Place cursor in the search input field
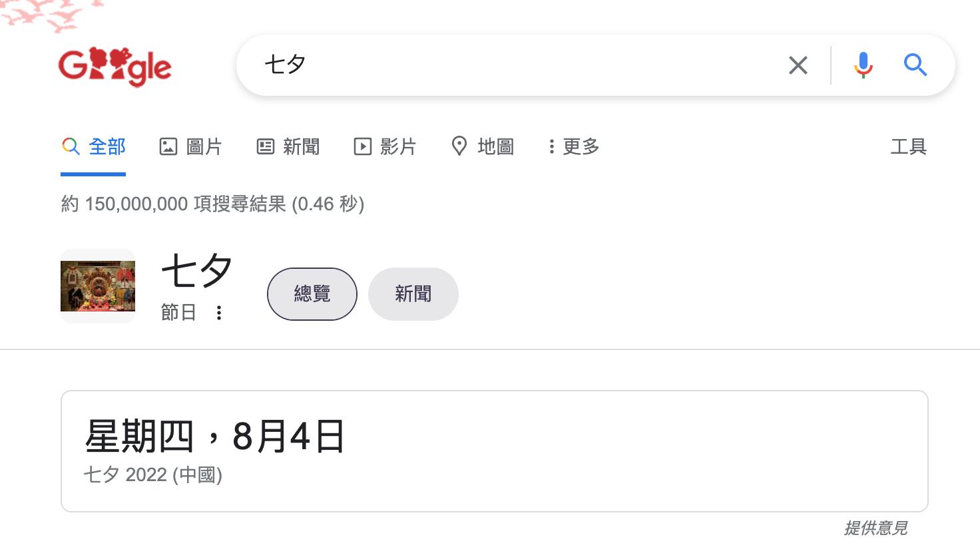980x559 pixels. pyautogui.click(x=466, y=65)
